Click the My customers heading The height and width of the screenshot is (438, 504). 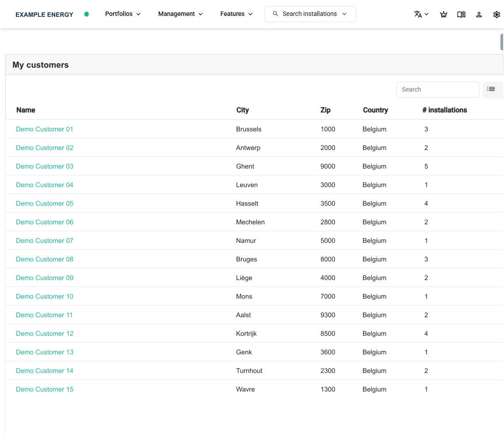point(41,65)
